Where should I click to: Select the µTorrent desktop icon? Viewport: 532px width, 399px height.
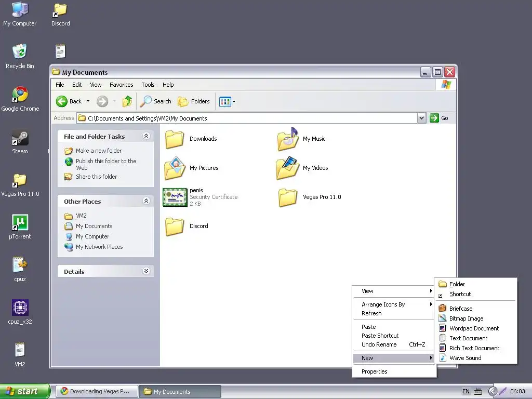click(20, 227)
